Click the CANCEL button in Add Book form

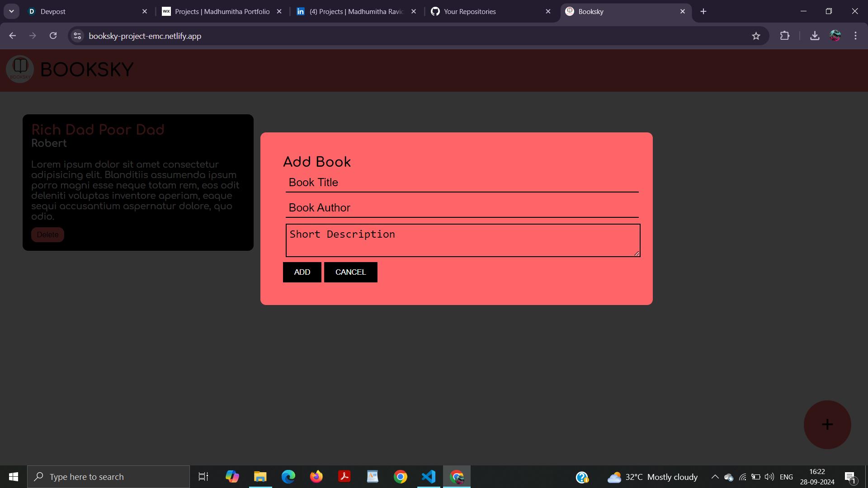350,272
